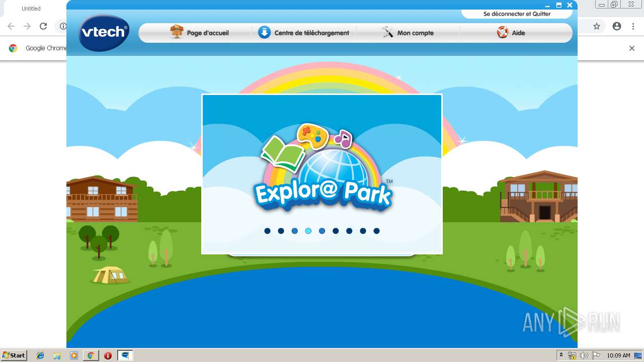Maximize the VTech application window

[x=558, y=5]
